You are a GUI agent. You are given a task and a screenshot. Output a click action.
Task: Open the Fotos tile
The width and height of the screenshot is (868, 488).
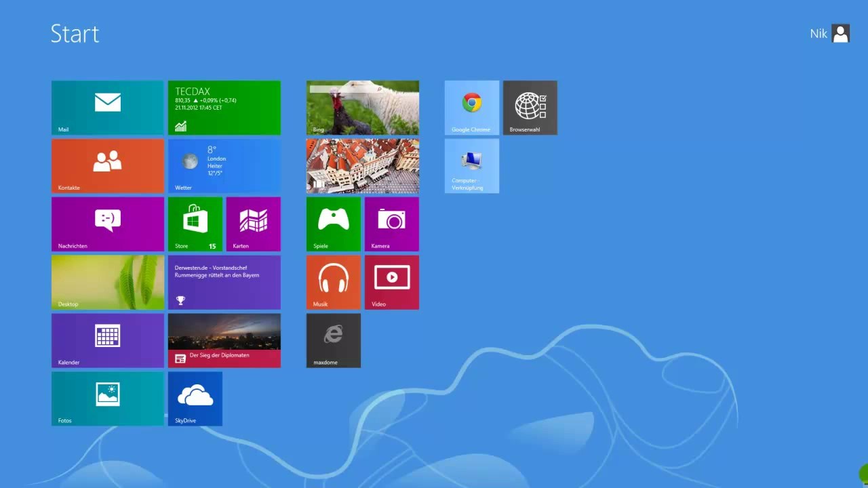108,399
